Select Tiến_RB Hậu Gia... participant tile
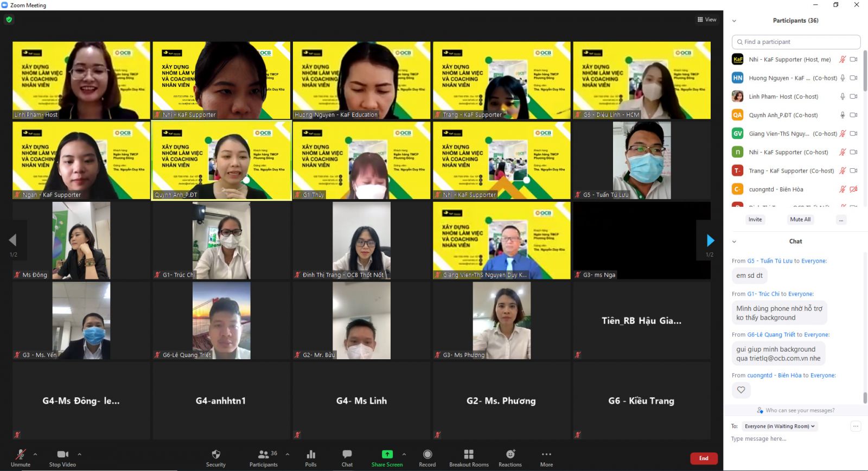The width and height of the screenshot is (868, 471). tap(642, 321)
